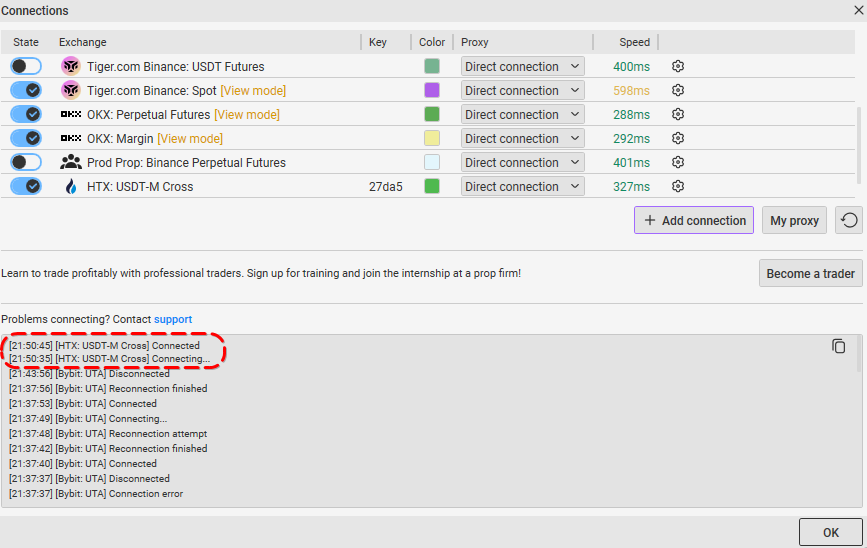Click gear icon in HTX USDT-M Cross row

(x=678, y=186)
